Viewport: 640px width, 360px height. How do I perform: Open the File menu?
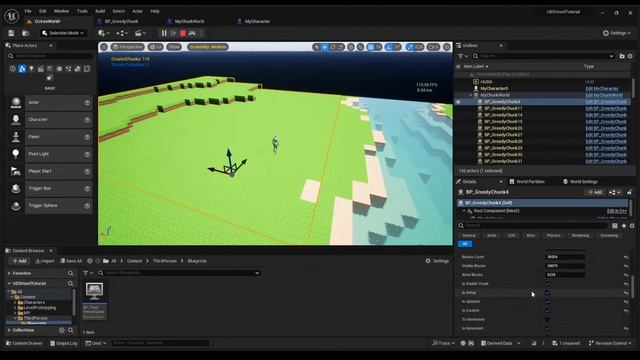click(x=28, y=11)
